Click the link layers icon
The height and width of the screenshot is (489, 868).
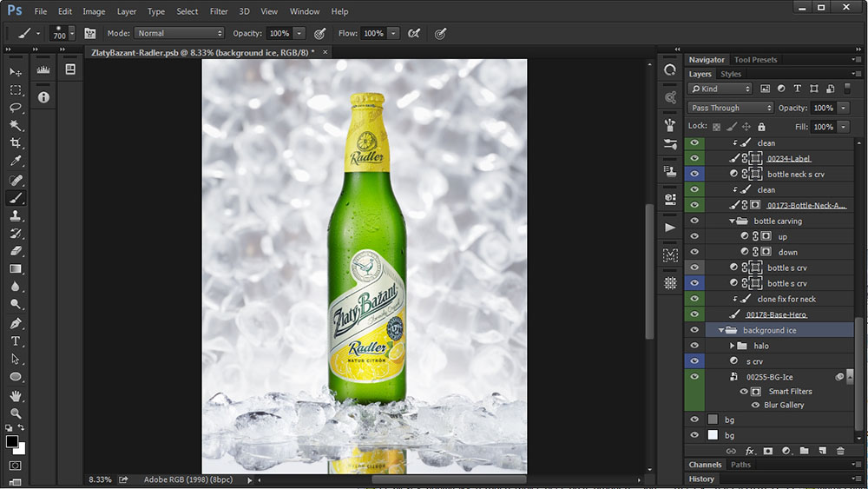[731, 451]
